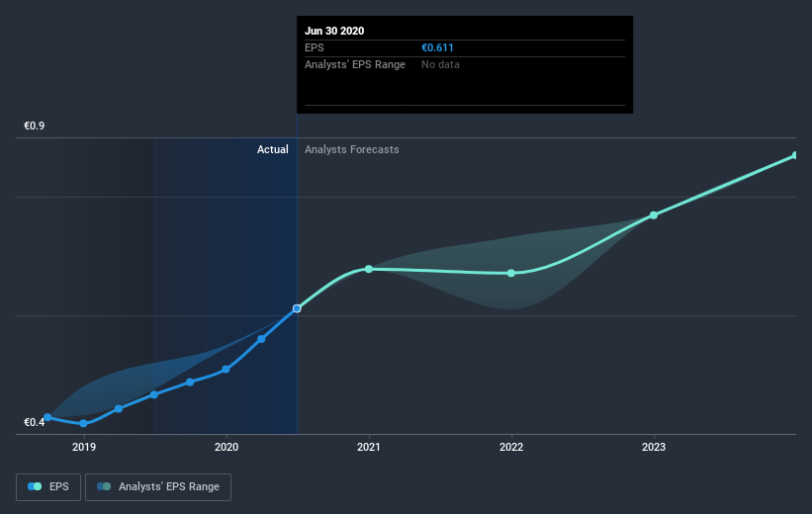Screen dimensions: 812x514
Task: Click the first EPS point near €0.4
Action: pyautogui.click(x=47, y=417)
